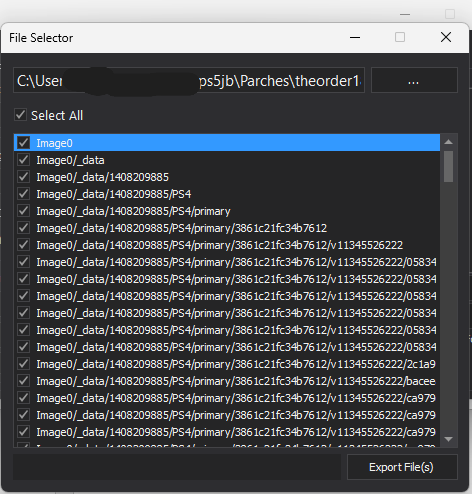This screenshot has width=472, height=494.
Task: Toggle checkbox for row ending in 1408209885
Action: pos(24,177)
